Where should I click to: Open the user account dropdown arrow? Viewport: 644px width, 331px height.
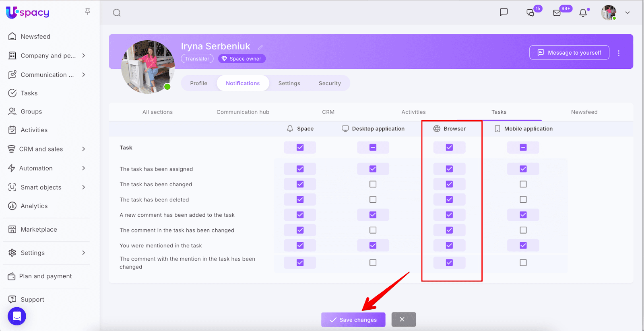[627, 13]
